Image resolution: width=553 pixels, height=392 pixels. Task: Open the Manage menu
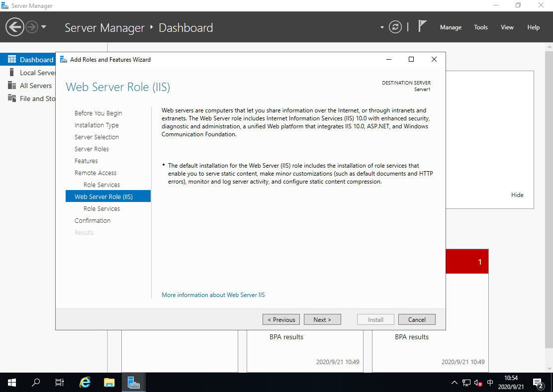point(451,27)
